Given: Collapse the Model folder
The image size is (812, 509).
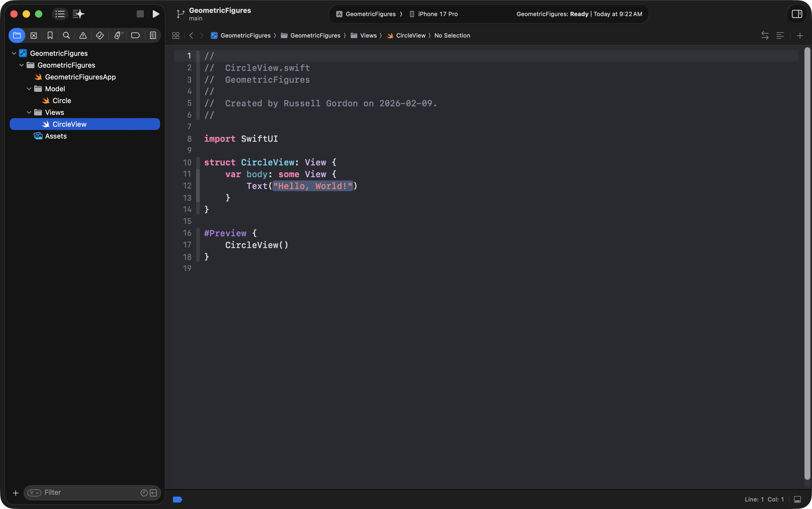Looking at the screenshot, I should pos(29,89).
